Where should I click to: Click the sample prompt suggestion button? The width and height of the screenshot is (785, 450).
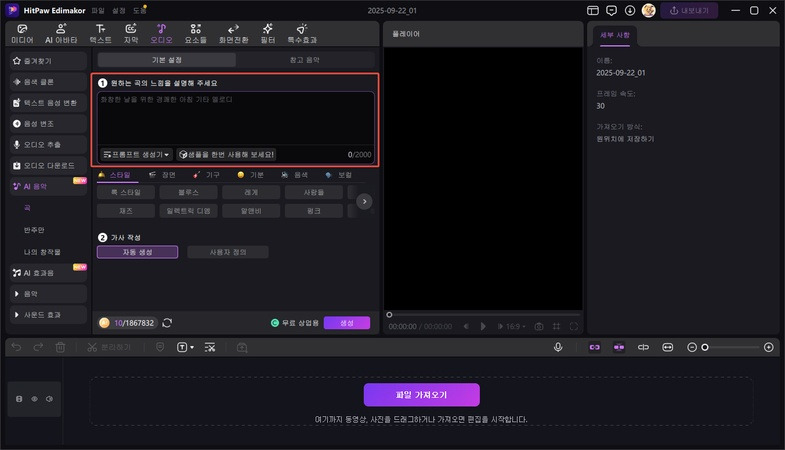(x=226, y=155)
